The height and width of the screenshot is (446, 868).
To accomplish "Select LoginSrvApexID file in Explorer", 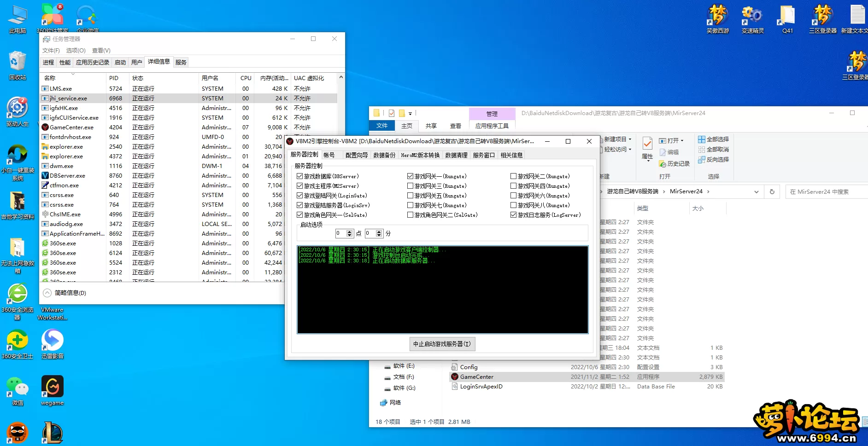I will pyautogui.click(x=586, y=386).
